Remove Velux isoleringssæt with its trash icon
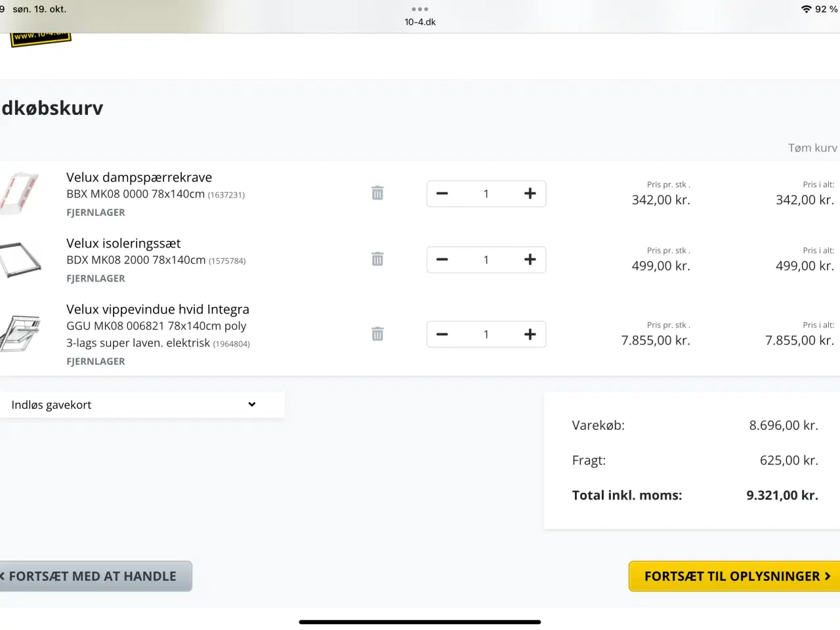Screen dimensions: 840x630 [x=377, y=259]
